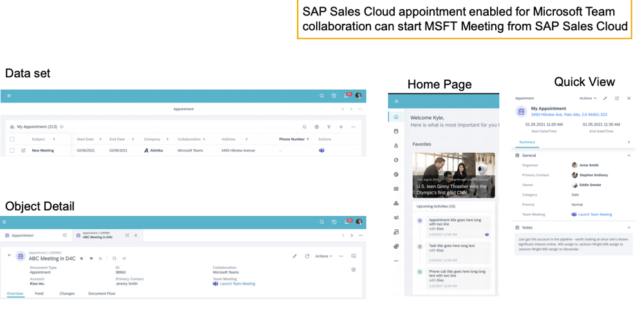Close the Quick View panel
This screenshot has width=644, height=310.
click(629, 98)
